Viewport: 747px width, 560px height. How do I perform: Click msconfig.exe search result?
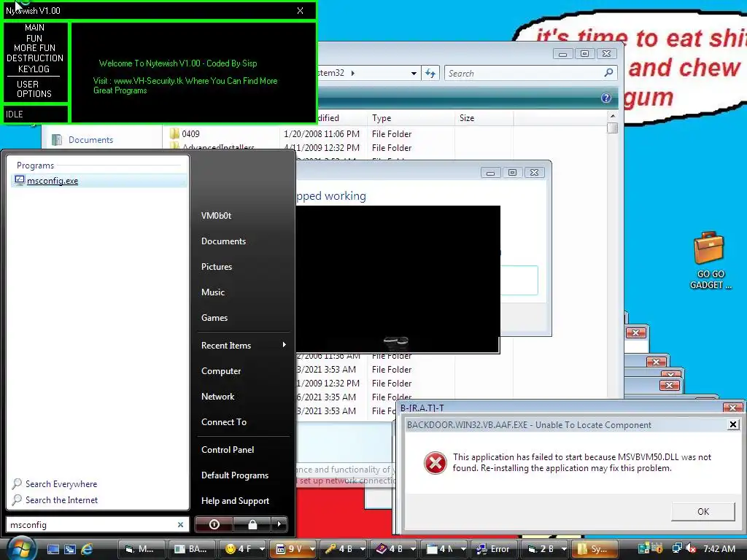tap(98, 181)
